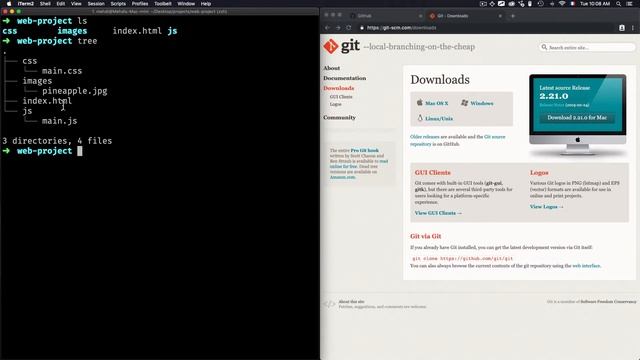Open the Session menu

(x=96, y=4)
